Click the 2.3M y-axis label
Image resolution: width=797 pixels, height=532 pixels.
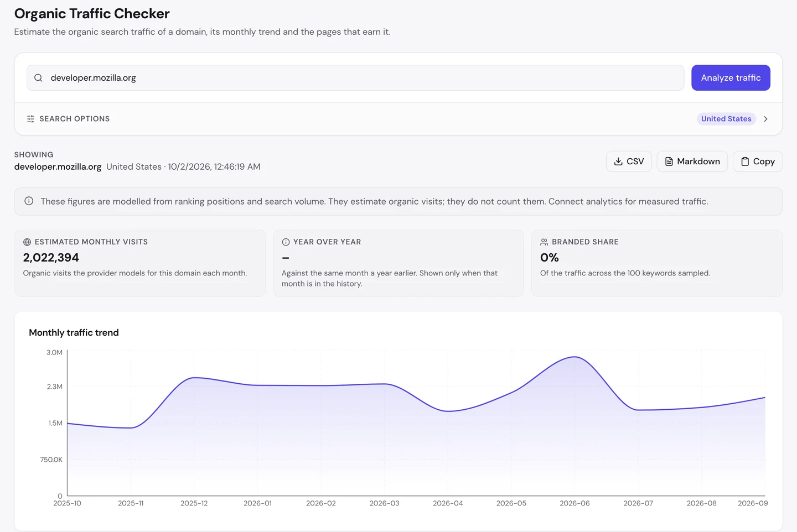coord(54,387)
